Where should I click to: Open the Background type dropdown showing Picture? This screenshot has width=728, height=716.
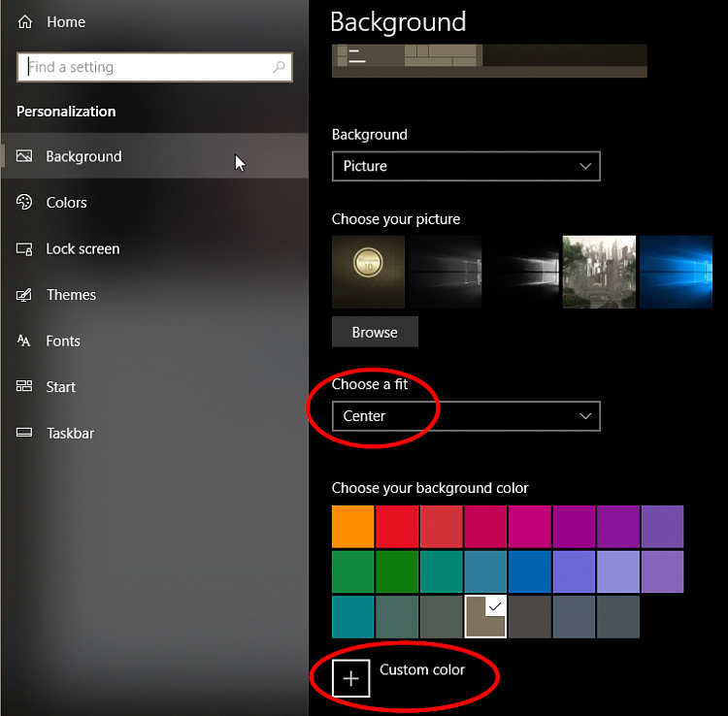click(x=466, y=166)
